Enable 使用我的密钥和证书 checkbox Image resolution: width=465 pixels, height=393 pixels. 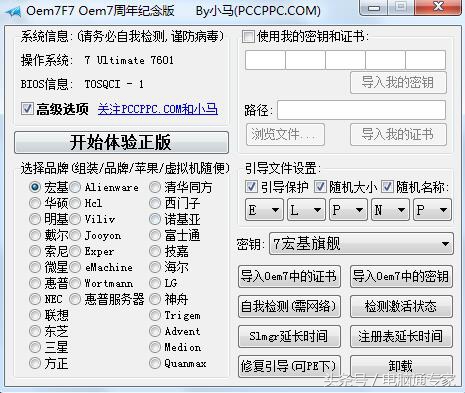click(x=248, y=36)
